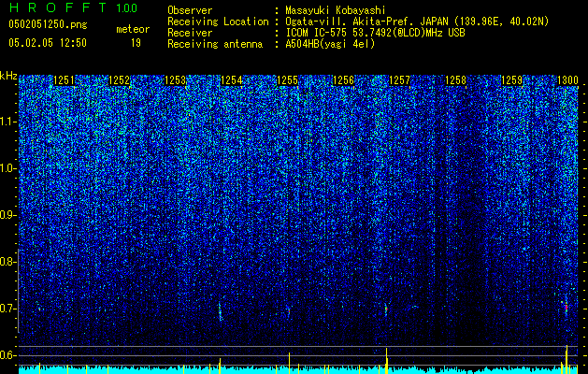
Task: Click receiver text ICOM IC-575 53.7492 MHz USB
Action: point(375,33)
